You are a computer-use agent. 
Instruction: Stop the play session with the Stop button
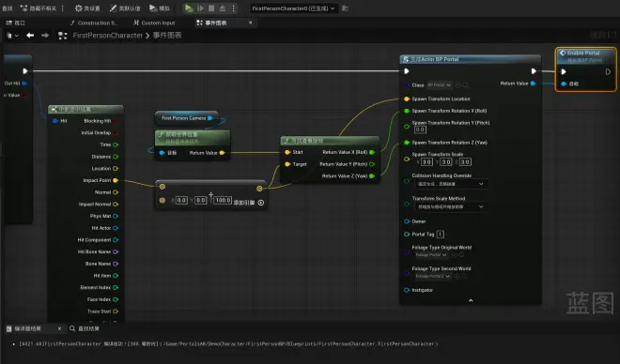[211, 8]
